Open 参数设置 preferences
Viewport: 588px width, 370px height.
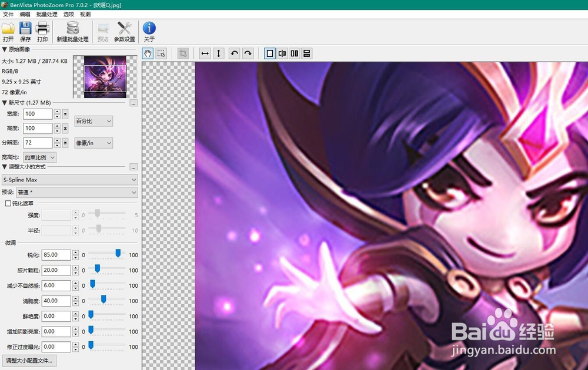click(125, 32)
